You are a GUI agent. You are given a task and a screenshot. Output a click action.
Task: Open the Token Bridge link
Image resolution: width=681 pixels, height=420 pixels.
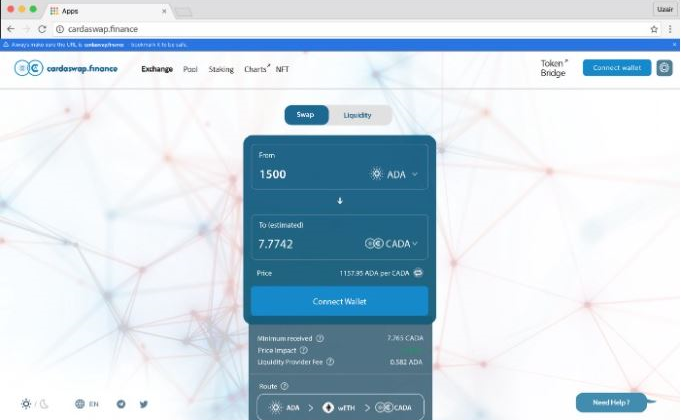click(554, 68)
